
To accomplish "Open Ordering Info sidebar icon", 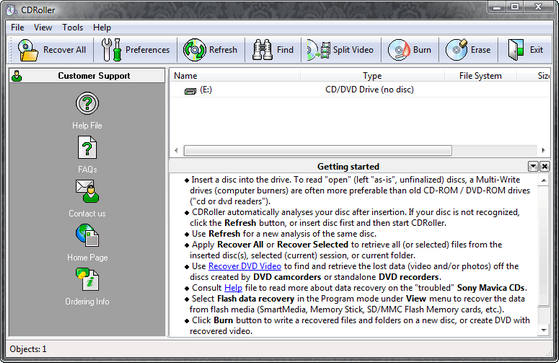I will coord(87,279).
